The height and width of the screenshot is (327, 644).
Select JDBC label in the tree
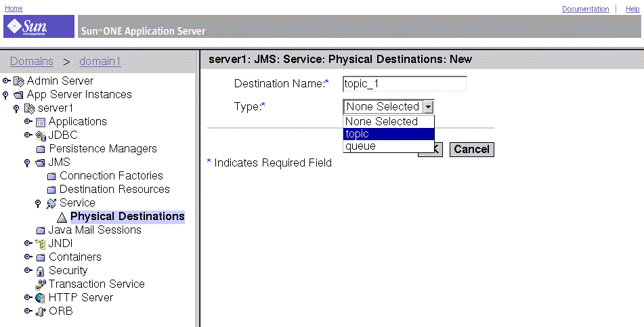click(63, 135)
